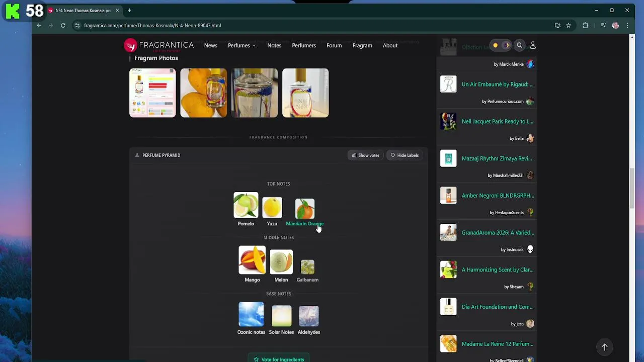
Task: Click the scroll-to-top arrow button
Action: pos(605,347)
